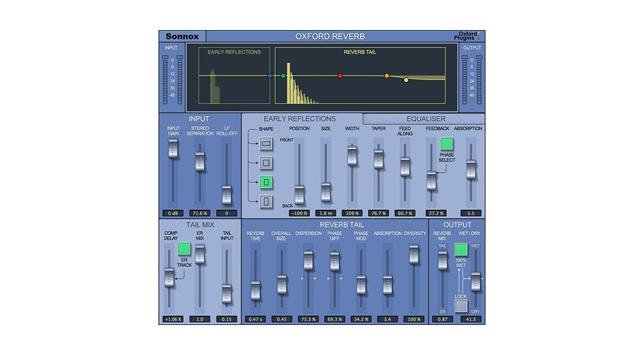
Task: Click the Oxford Plugins logo
Action: [467, 36]
